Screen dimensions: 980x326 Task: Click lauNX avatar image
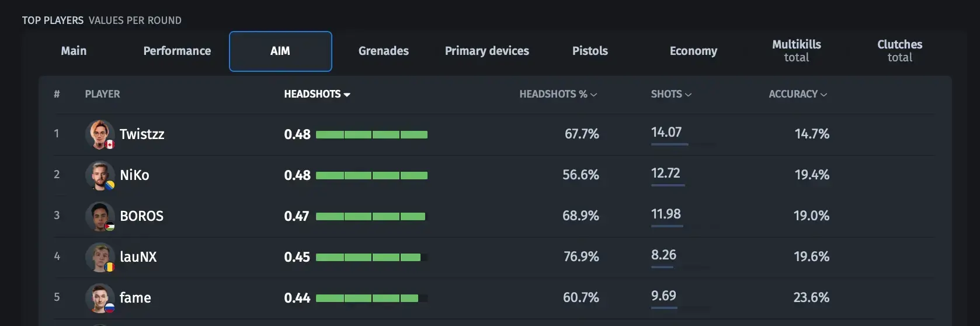(100, 257)
